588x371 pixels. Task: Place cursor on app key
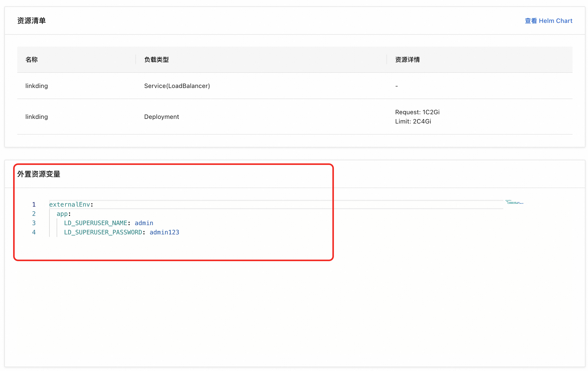62,214
